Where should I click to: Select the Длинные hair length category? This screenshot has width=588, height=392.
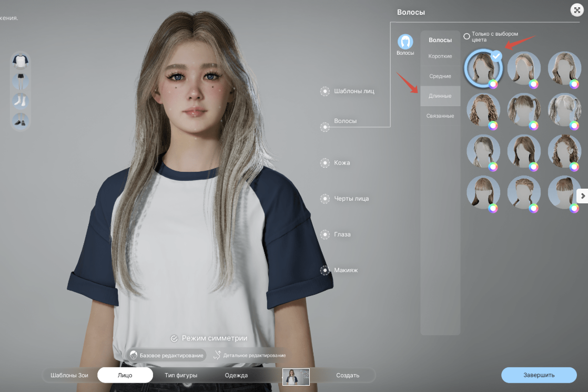440,96
